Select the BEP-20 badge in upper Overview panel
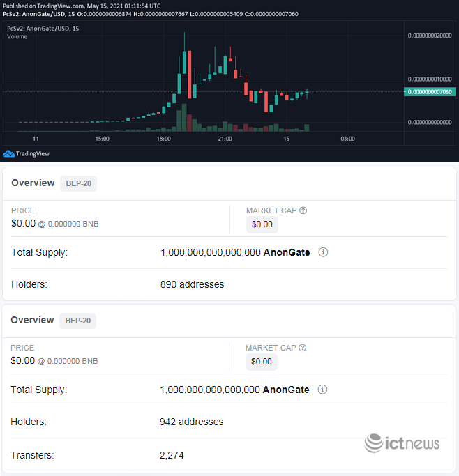The width and height of the screenshot is (459, 476). (78, 183)
